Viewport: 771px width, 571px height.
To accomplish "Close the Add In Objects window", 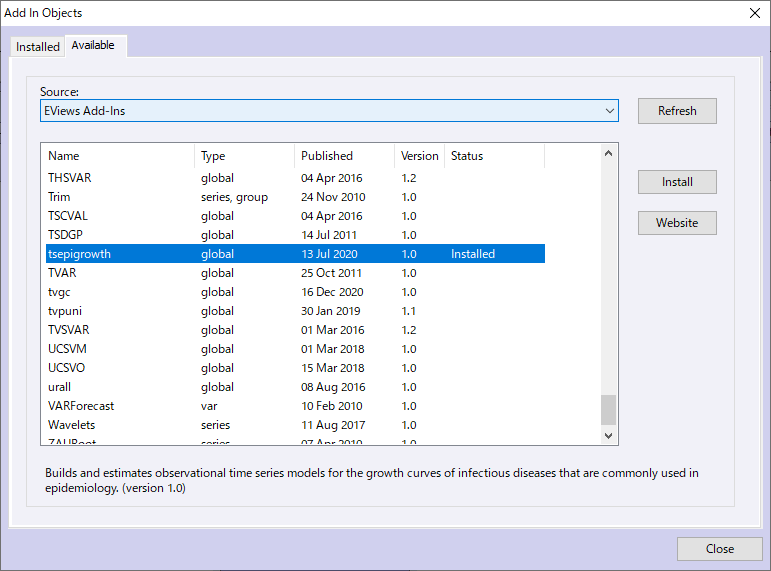I will point(755,13).
